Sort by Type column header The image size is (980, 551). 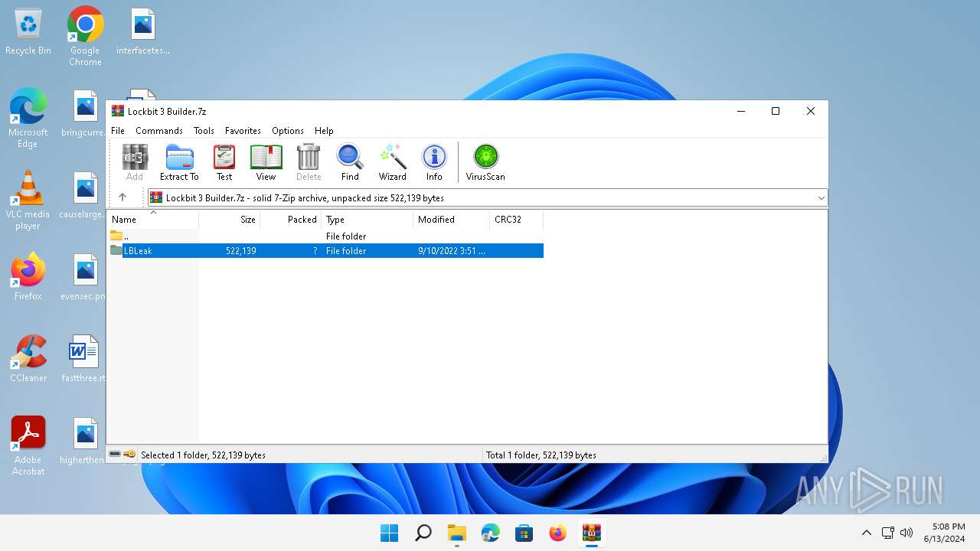[367, 220]
